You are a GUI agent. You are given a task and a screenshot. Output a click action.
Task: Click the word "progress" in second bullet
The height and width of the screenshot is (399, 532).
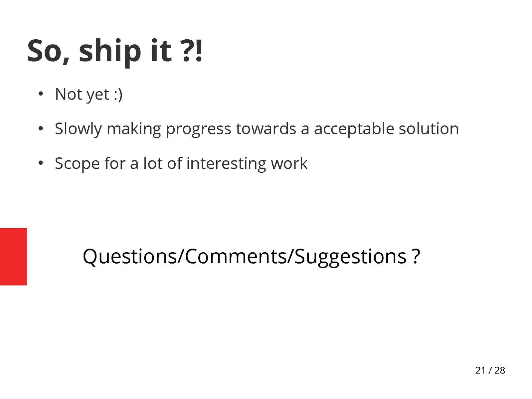198,129
